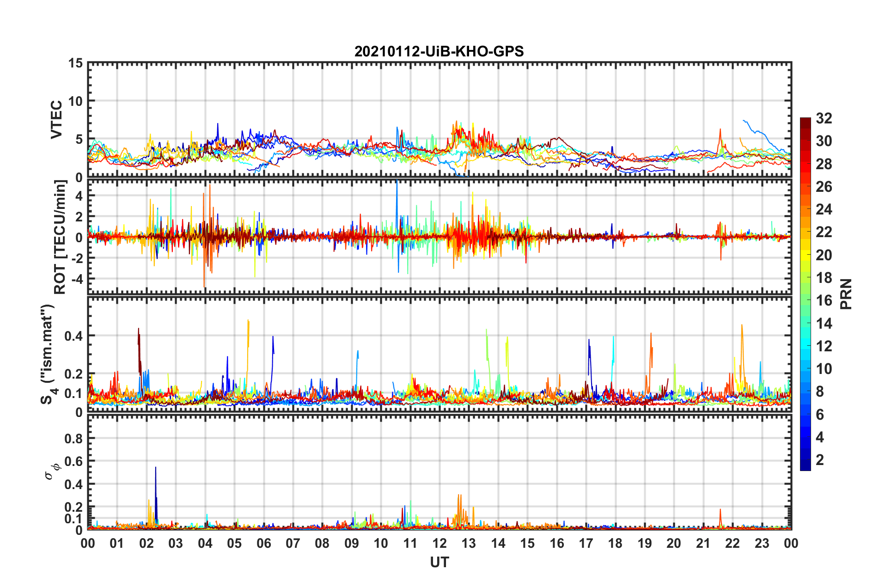Click colorbar tick label 6
This screenshot has width=879, height=588.
click(820, 415)
